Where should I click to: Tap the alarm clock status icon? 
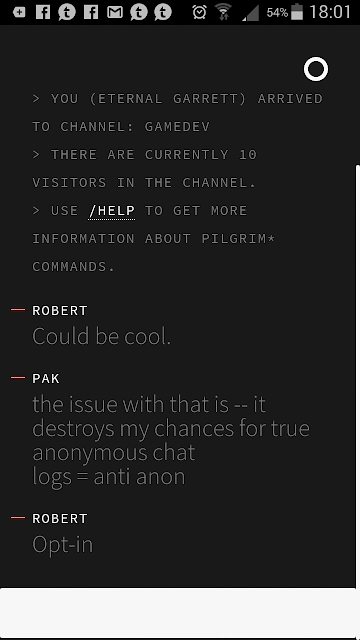[x=199, y=12]
